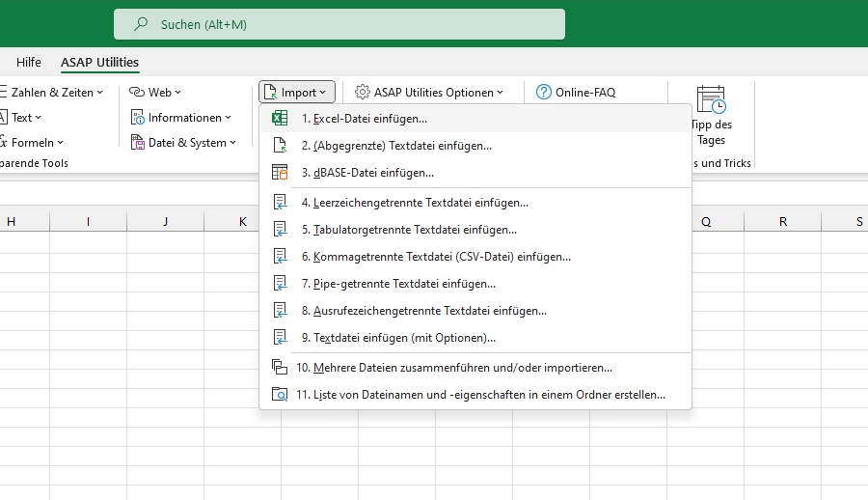Screen dimensions: 868x500
Task: Click the Web link icon
Action: pyautogui.click(x=137, y=92)
